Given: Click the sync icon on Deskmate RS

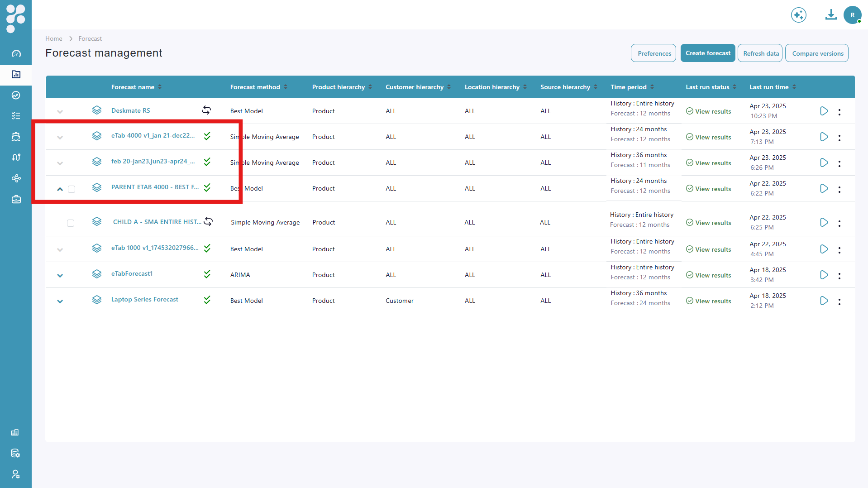Looking at the screenshot, I should point(206,110).
